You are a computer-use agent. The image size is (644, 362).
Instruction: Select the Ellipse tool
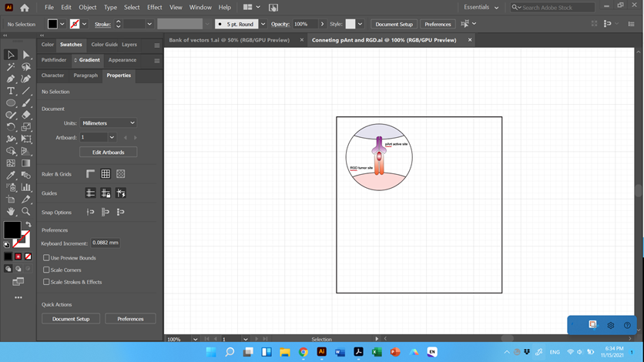click(x=11, y=103)
